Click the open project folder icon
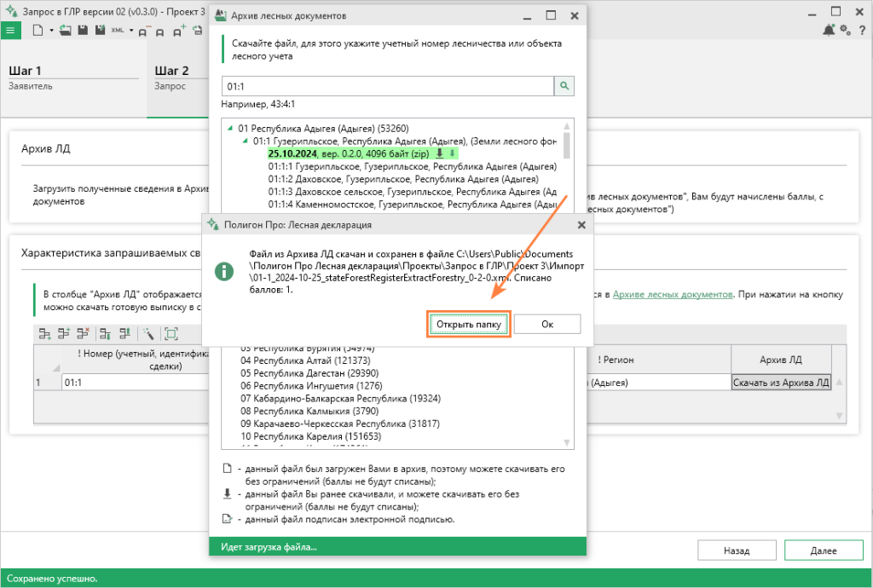 66,30
